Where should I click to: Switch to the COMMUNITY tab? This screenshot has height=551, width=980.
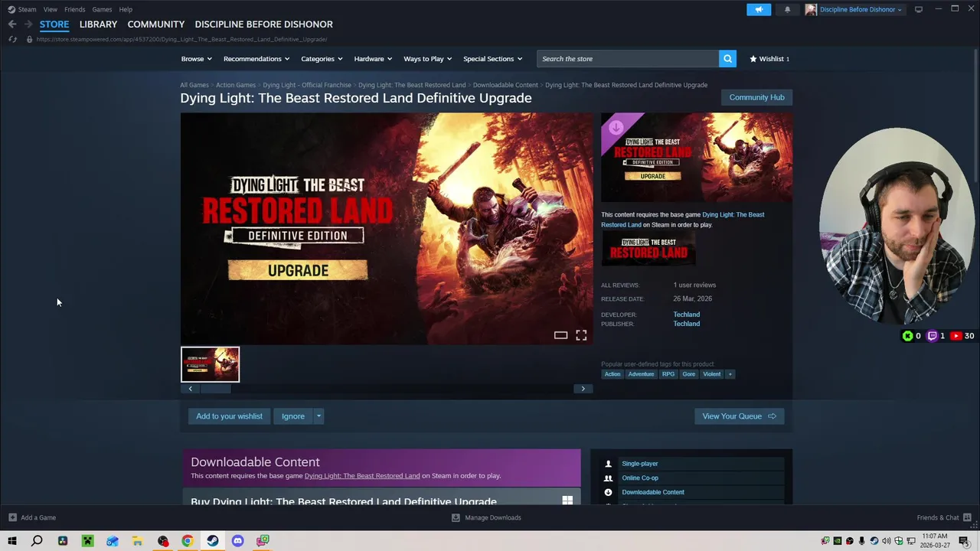tap(156, 24)
